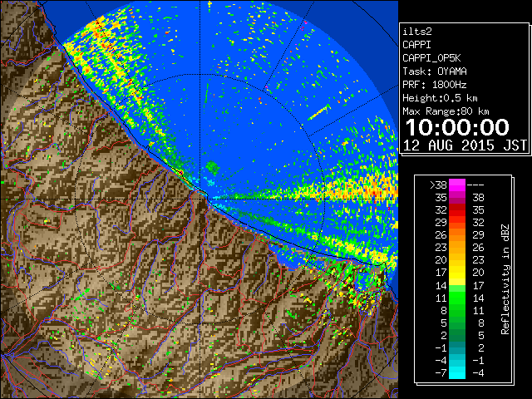Click the ">38" legend label
Image resolution: width=532 pixels, height=399 pixels.
(x=438, y=185)
